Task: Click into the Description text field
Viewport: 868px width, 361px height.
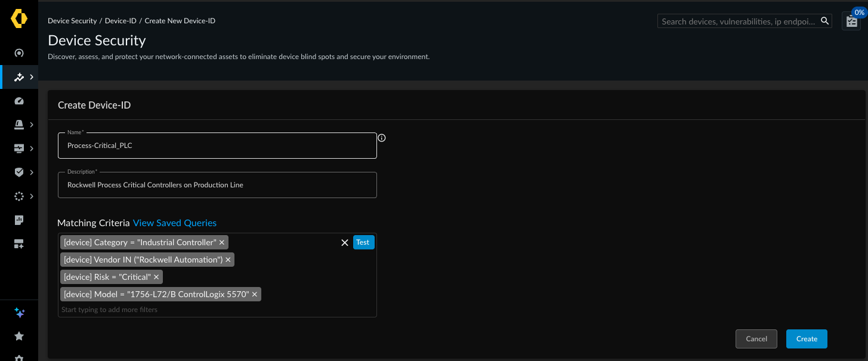Action: pos(217,185)
